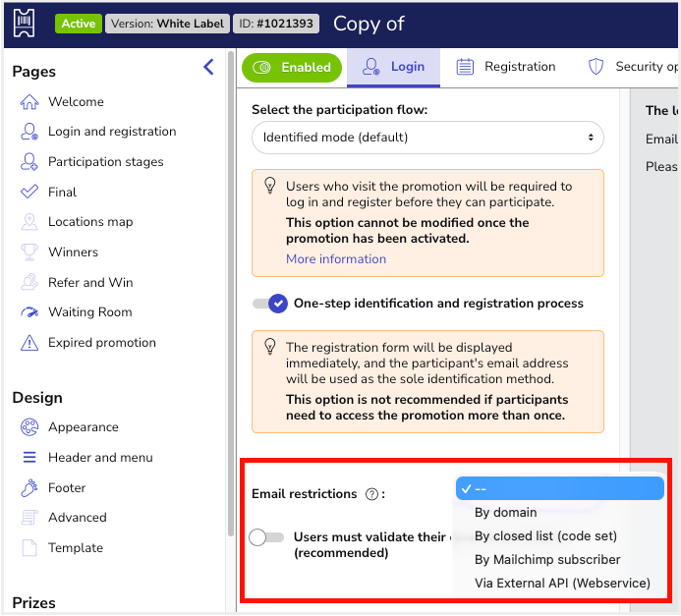Switch to the Registration tab
Screen dimensions: 681x616
coord(505,68)
